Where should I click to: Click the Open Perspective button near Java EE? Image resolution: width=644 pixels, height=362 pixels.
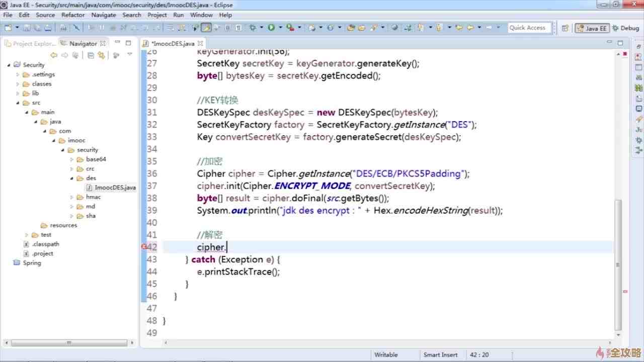566,28
